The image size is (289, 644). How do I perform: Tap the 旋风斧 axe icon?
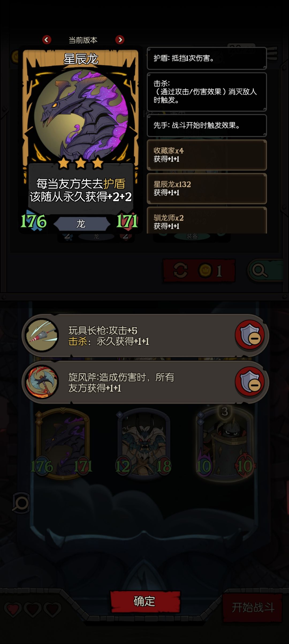coord(42,382)
